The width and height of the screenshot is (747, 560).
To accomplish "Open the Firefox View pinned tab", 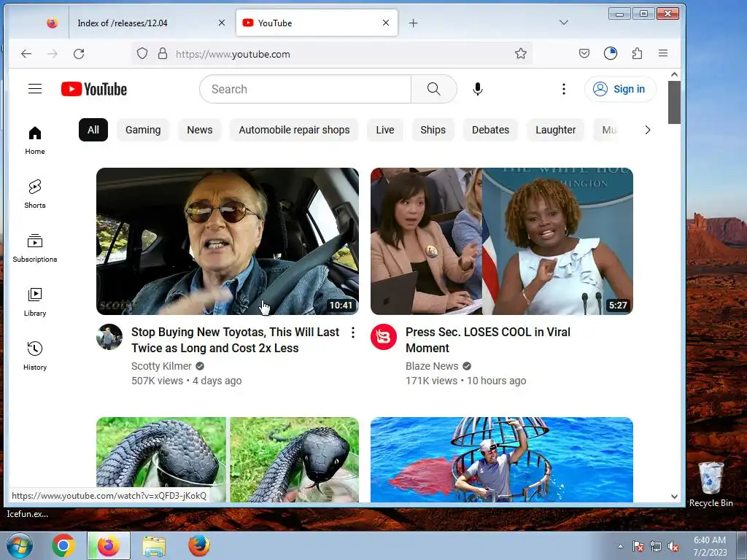I will (52, 23).
